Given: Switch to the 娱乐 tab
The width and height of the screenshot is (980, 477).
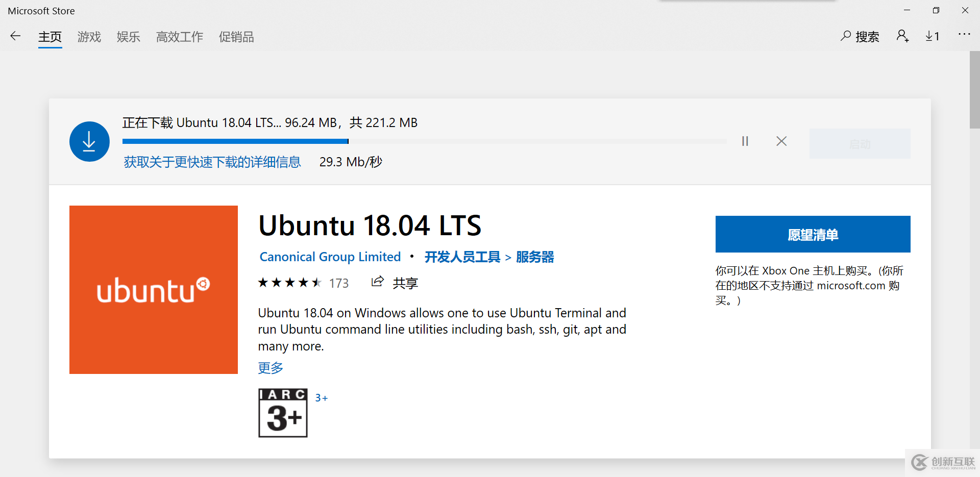Looking at the screenshot, I should tap(129, 37).
